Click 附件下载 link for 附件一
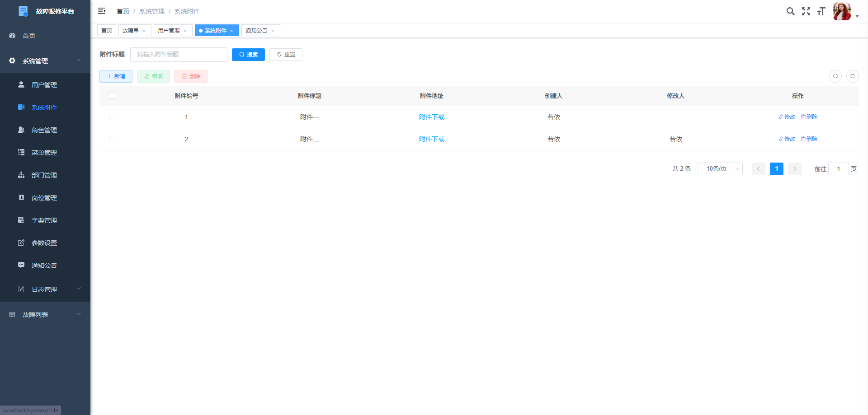The image size is (868, 415). click(431, 117)
